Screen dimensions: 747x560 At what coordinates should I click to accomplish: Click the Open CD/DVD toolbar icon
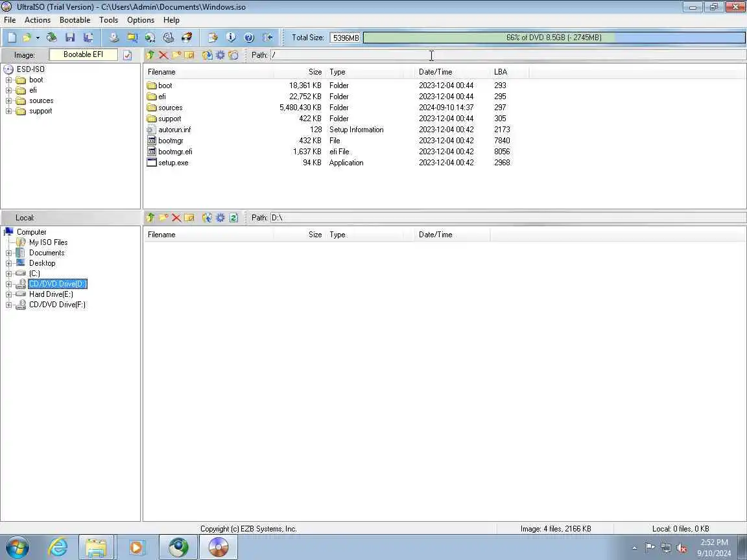click(x=51, y=38)
